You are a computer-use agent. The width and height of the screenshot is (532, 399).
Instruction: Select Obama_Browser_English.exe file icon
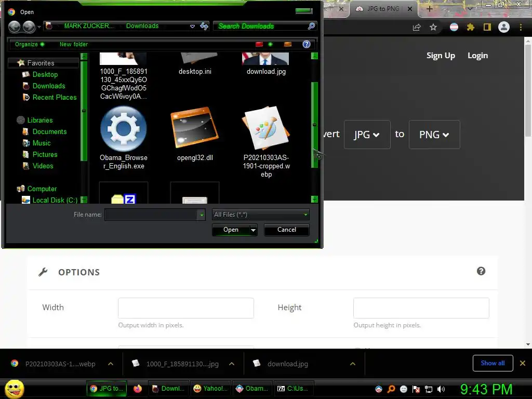pyautogui.click(x=124, y=129)
